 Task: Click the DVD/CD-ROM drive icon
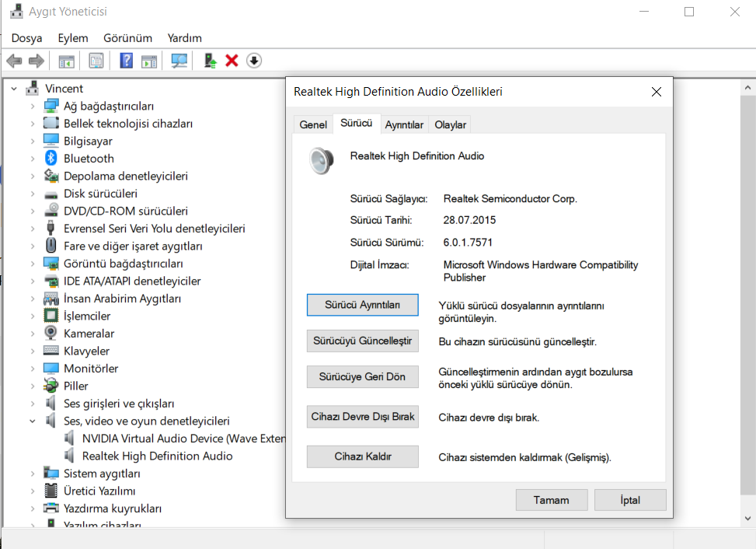click(51, 211)
